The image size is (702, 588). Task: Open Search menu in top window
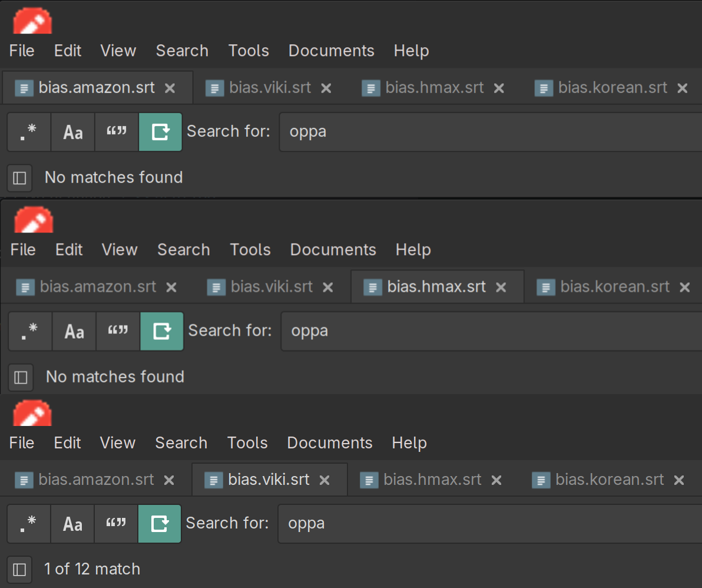(x=182, y=51)
